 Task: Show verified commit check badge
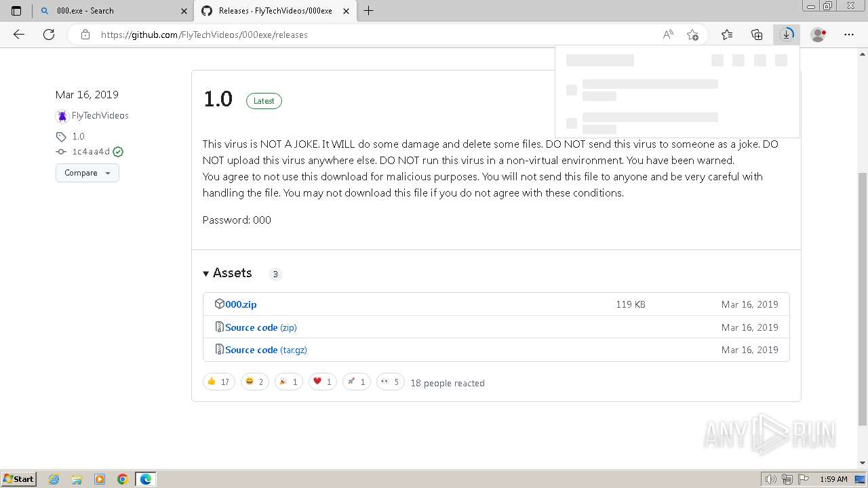point(118,152)
